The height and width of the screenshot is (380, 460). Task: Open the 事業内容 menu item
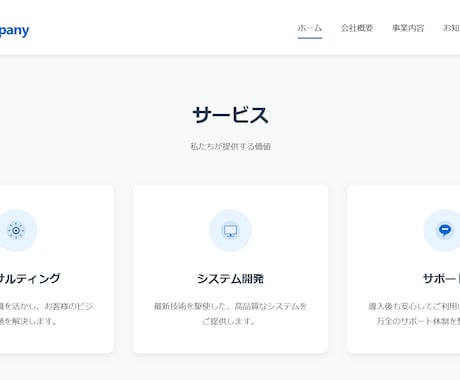[x=408, y=28]
